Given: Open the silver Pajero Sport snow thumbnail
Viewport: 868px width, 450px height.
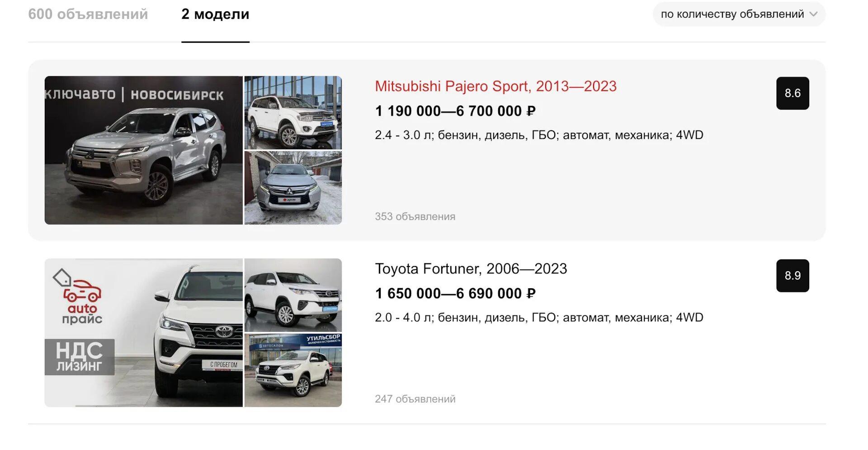Looking at the screenshot, I should [293, 188].
